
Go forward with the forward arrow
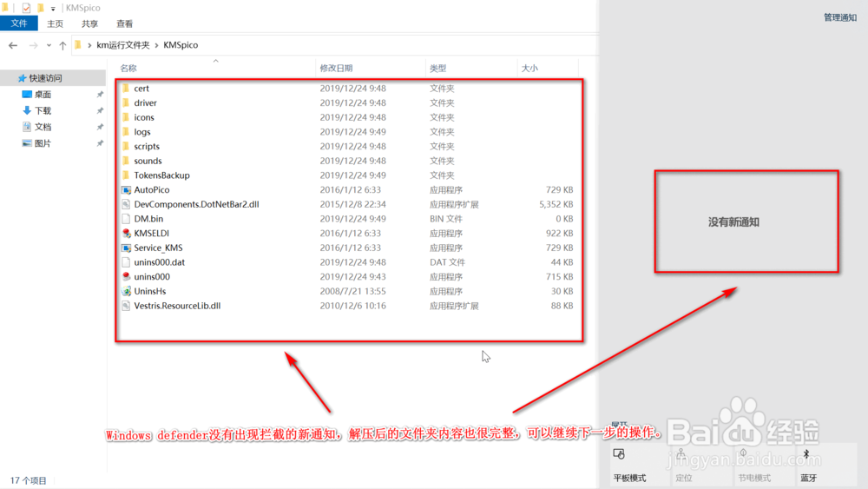tap(33, 45)
